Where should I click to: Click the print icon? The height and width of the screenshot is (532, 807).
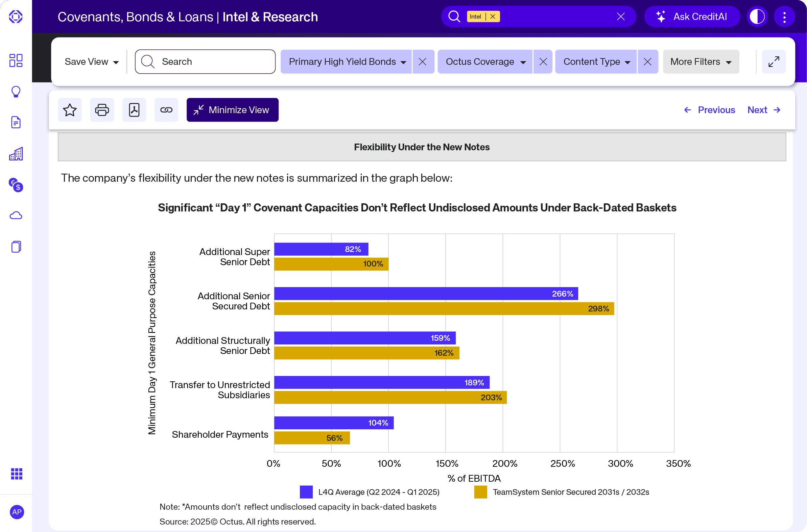click(102, 110)
